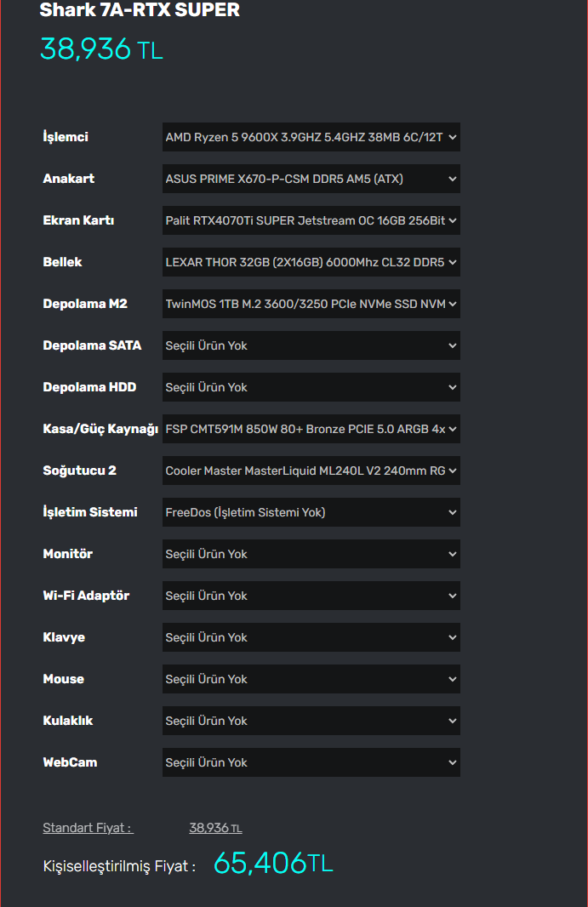Open the İşlemci processor dropdown
The width and height of the screenshot is (588, 907).
point(311,137)
